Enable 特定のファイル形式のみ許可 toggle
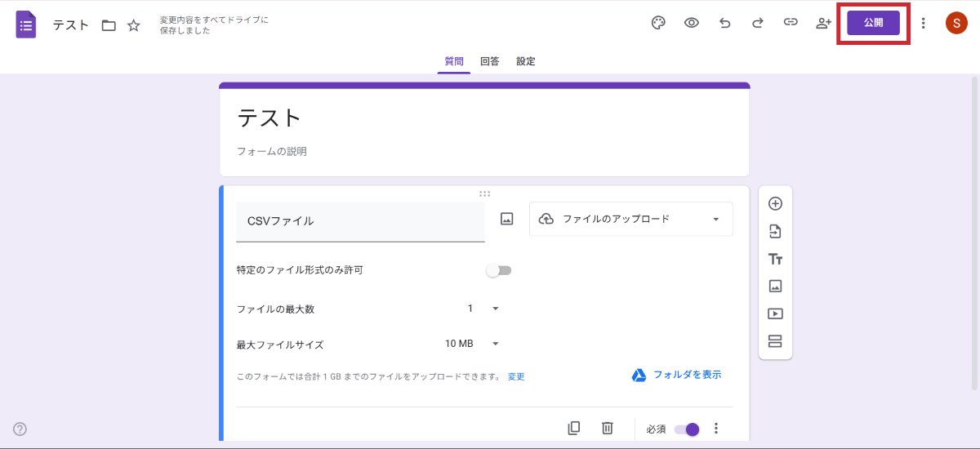This screenshot has height=449, width=980. [x=498, y=270]
